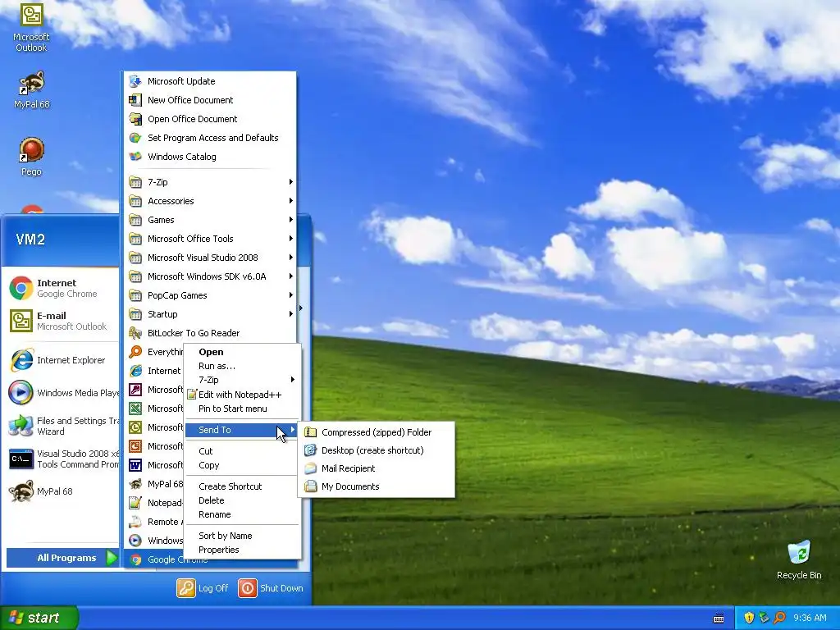Viewport: 840px width, 630px height.
Task: Click Open Office Document icon
Action: coord(135,119)
